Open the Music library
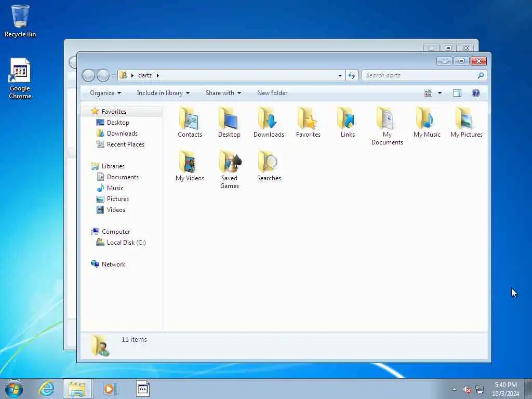The width and height of the screenshot is (532, 399). pos(115,188)
